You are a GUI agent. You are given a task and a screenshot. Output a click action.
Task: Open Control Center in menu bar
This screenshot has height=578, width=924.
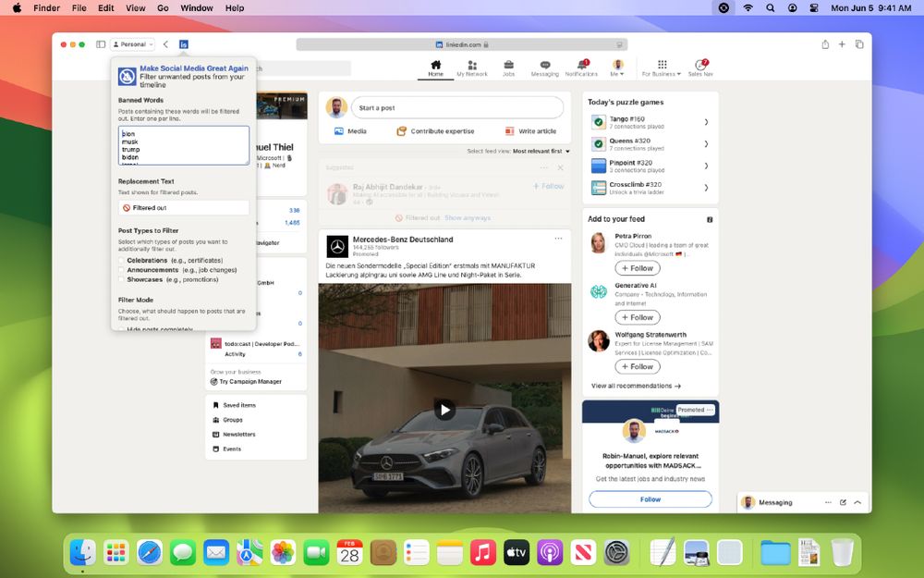pyautogui.click(x=814, y=7)
